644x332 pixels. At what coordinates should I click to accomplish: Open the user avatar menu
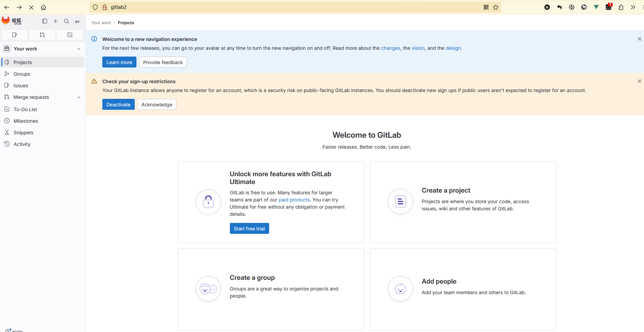[x=77, y=21]
